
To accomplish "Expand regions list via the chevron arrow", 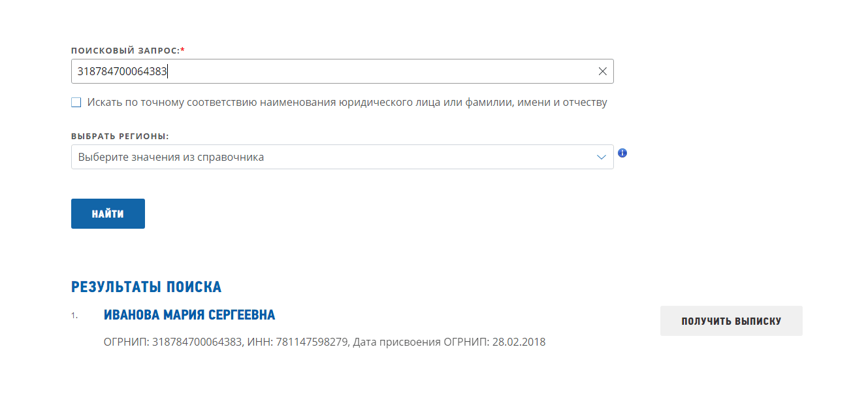I will tap(602, 157).
